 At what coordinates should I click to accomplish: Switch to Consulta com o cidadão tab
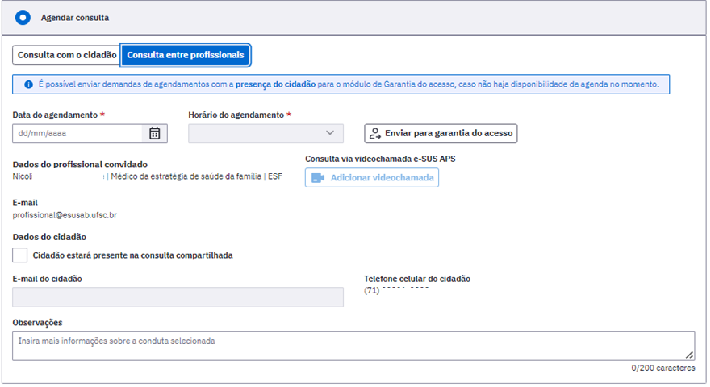[67, 55]
